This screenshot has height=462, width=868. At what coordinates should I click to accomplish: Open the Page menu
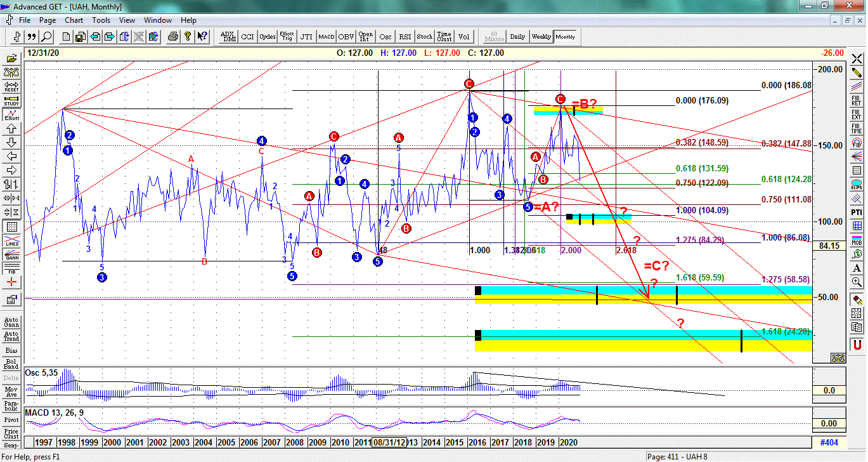pos(48,20)
